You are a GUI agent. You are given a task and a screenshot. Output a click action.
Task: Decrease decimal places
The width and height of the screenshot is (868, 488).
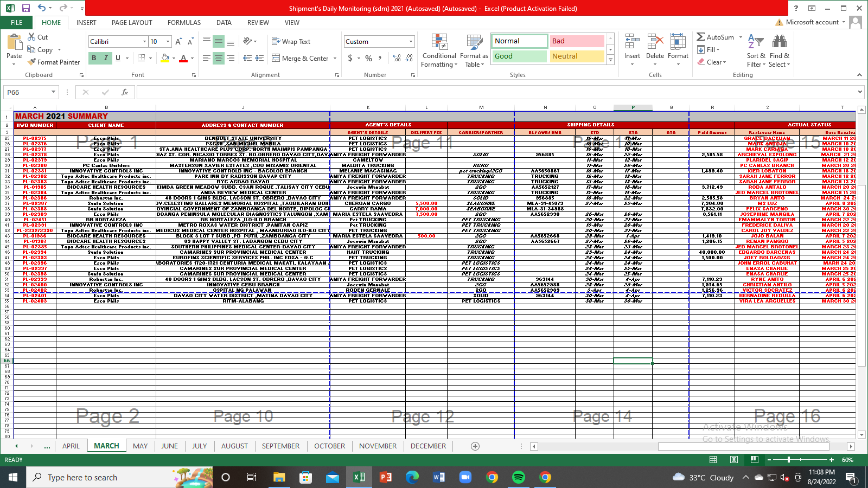(409, 58)
